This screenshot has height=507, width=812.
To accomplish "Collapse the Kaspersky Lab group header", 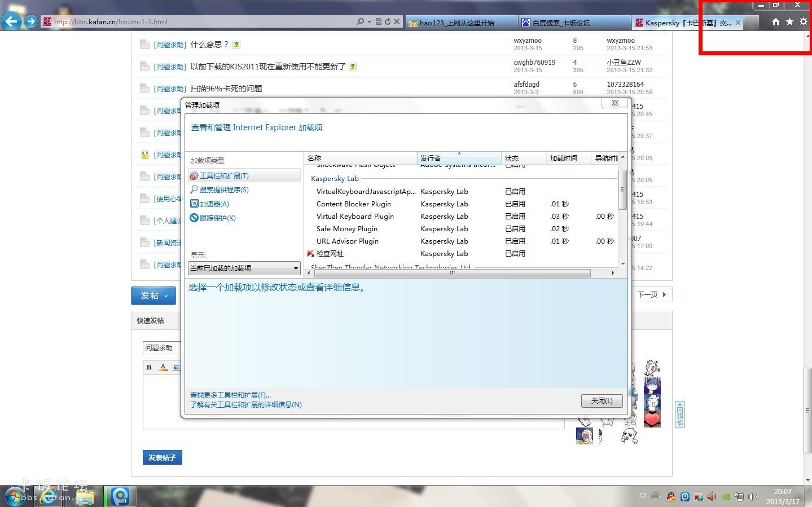I will pyautogui.click(x=335, y=179).
